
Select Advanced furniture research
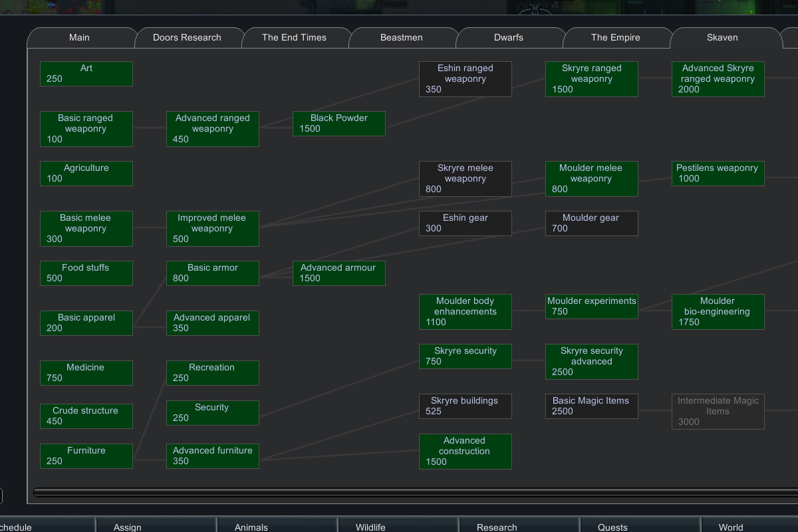tap(213, 456)
